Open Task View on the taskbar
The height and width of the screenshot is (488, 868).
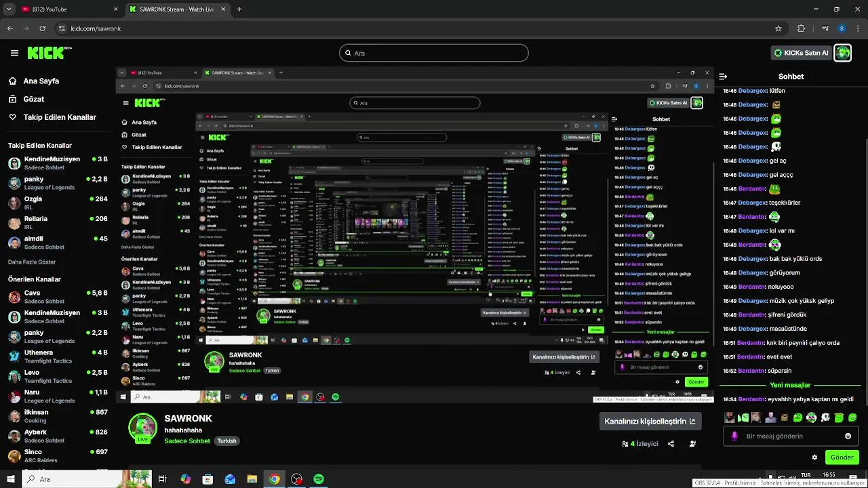pos(163,479)
